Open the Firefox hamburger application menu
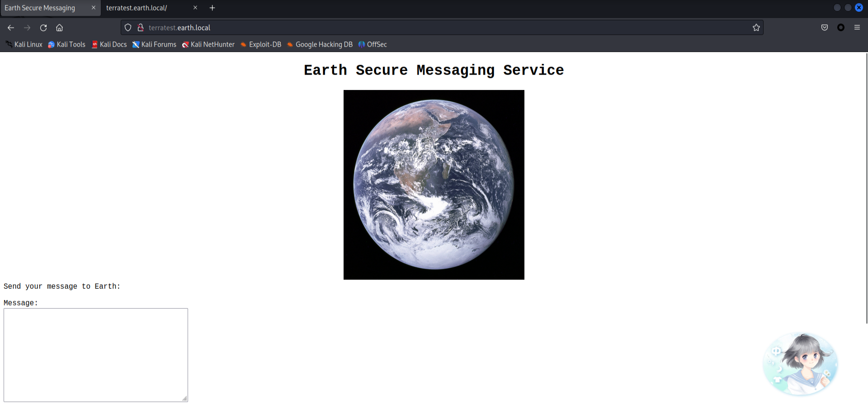The height and width of the screenshot is (409, 868). pyautogui.click(x=857, y=28)
